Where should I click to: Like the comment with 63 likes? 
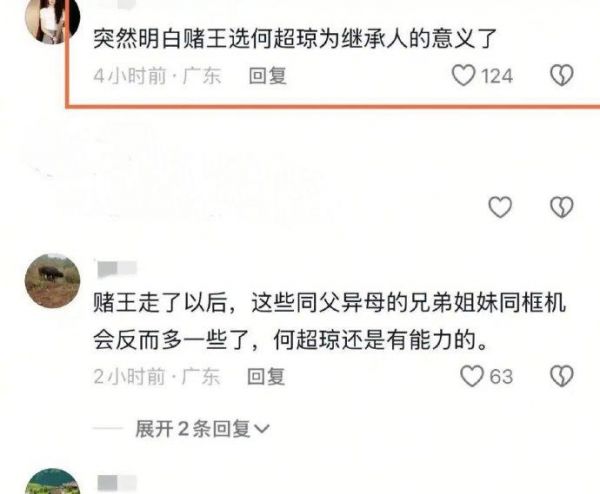(472, 376)
